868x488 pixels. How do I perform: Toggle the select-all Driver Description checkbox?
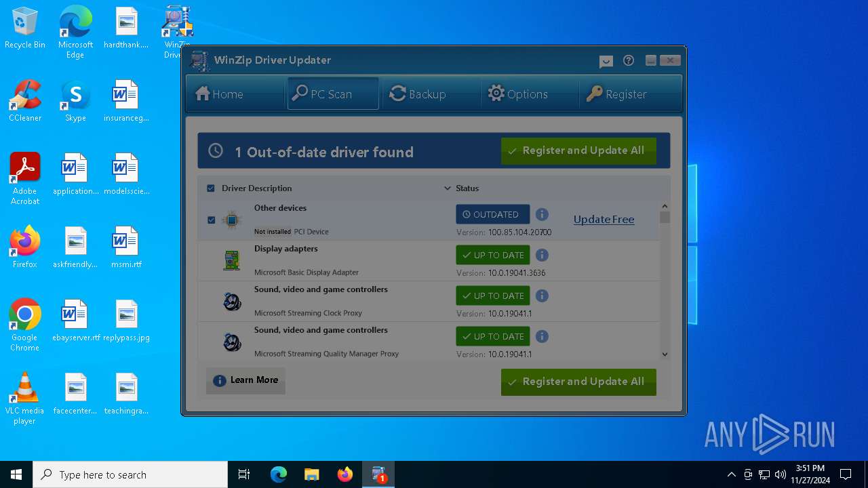click(211, 188)
